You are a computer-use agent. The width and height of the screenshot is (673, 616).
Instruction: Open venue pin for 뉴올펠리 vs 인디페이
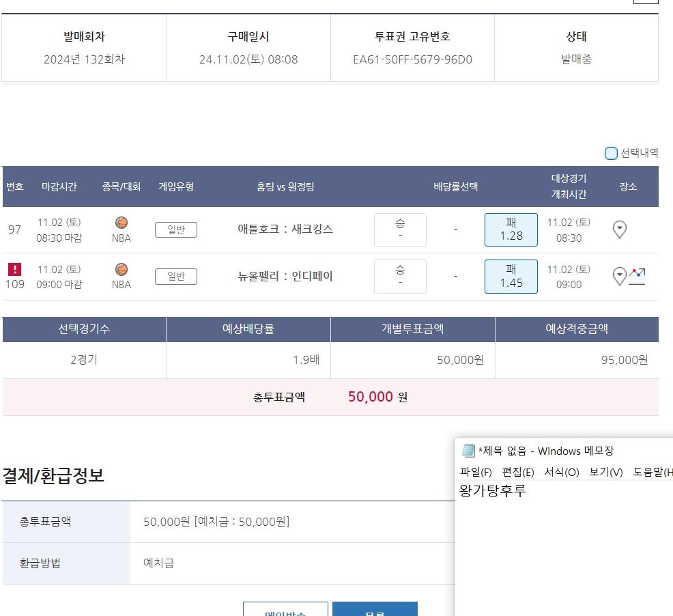[619, 276]
